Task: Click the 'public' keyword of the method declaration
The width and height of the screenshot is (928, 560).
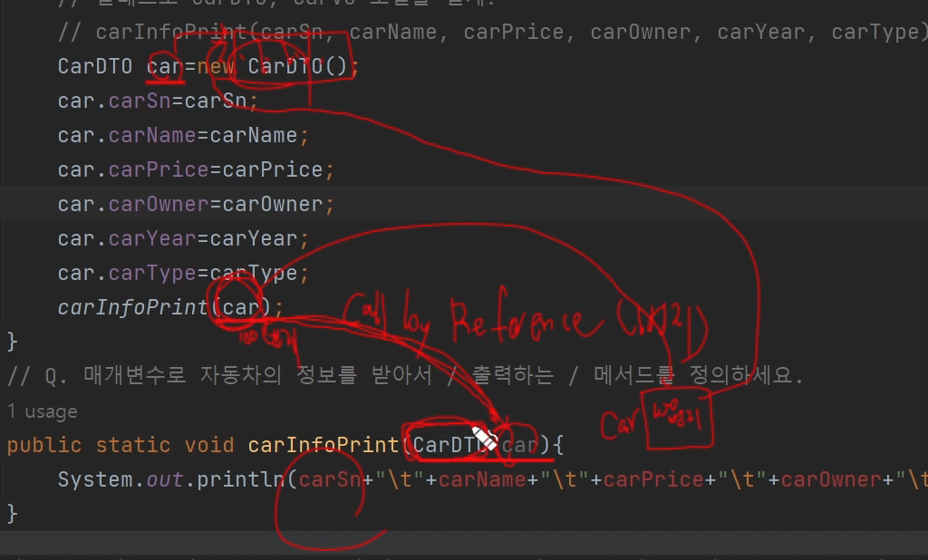Action: pos(44,445)
